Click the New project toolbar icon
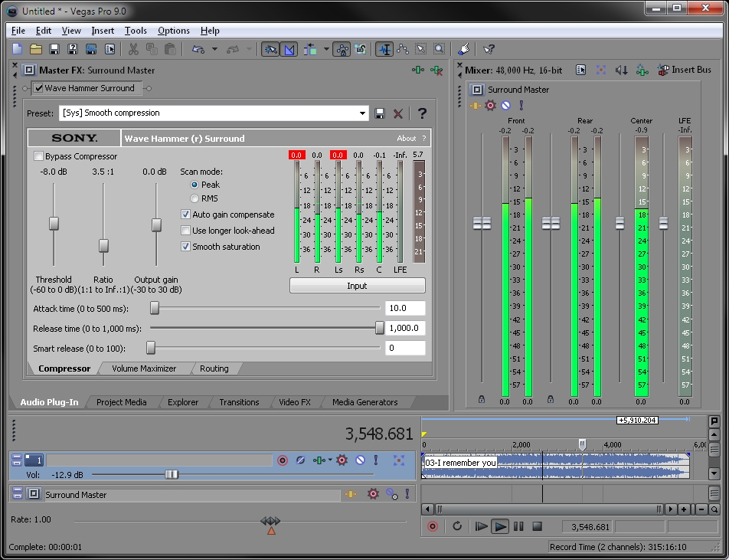 click(17, 49)
